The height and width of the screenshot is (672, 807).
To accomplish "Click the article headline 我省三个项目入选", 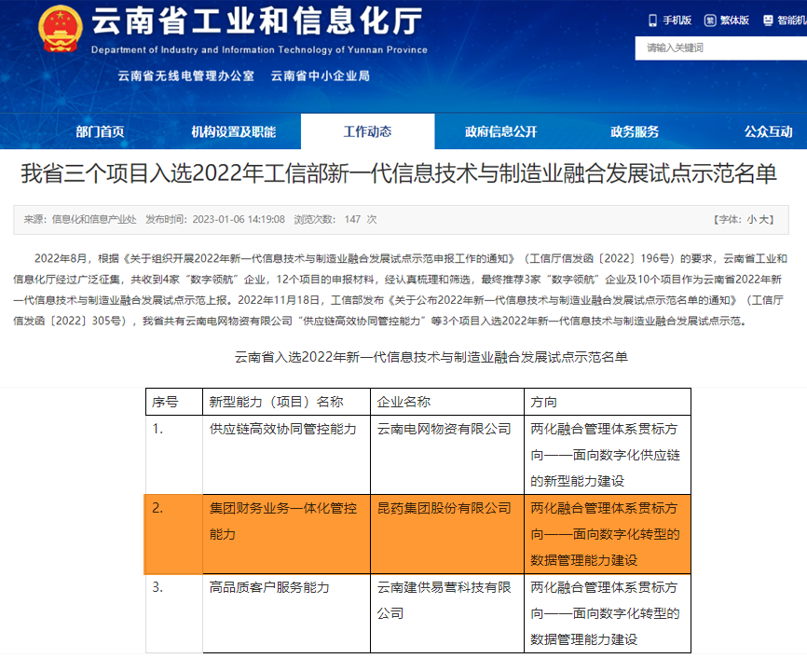I will (398, 173).
